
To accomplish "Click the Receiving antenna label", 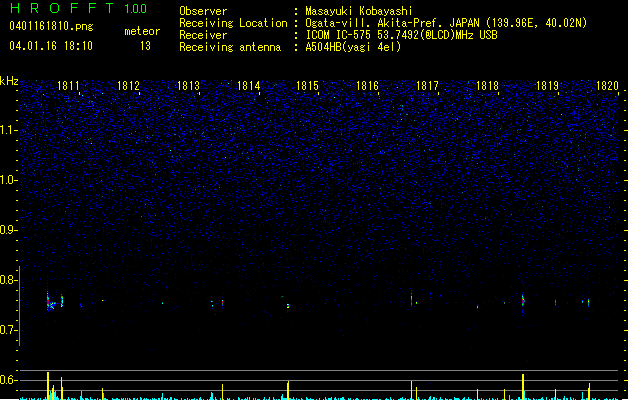I will (x=230, y=47).
